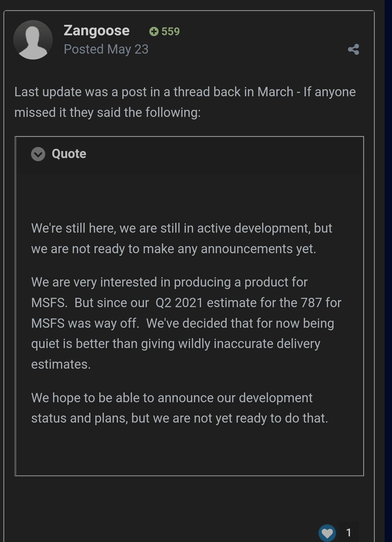The width and height of the screenshot is (392, 542).
Task: Click the heart reaction icon
Action: (x=327, y=533)
